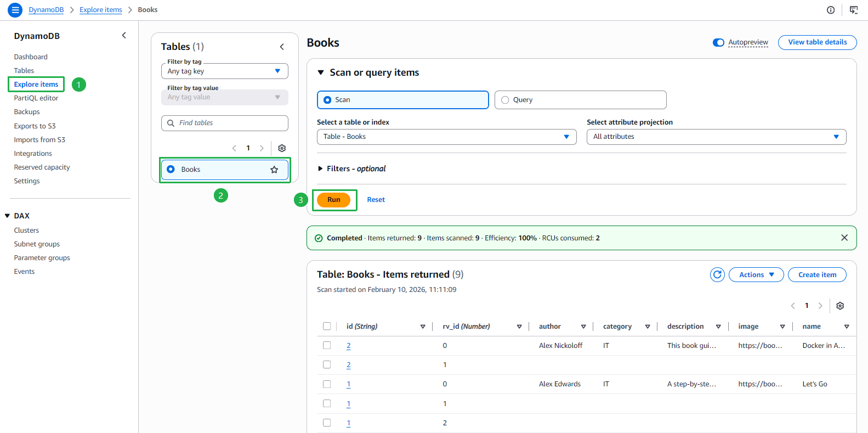Click the sort arrow on the rv_id column

click(x=519, y=327)
